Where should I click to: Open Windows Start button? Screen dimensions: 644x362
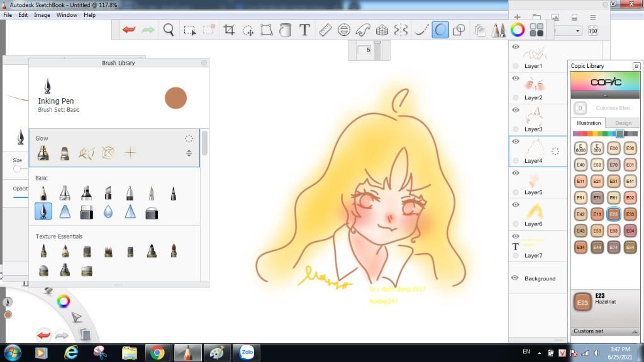pyautogui.click(x=13, y=353)
